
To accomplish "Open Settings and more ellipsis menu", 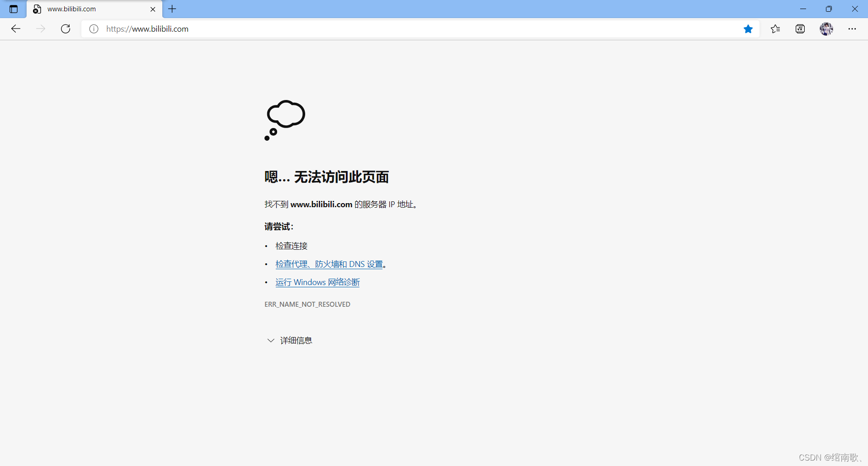I will point(852,29).
